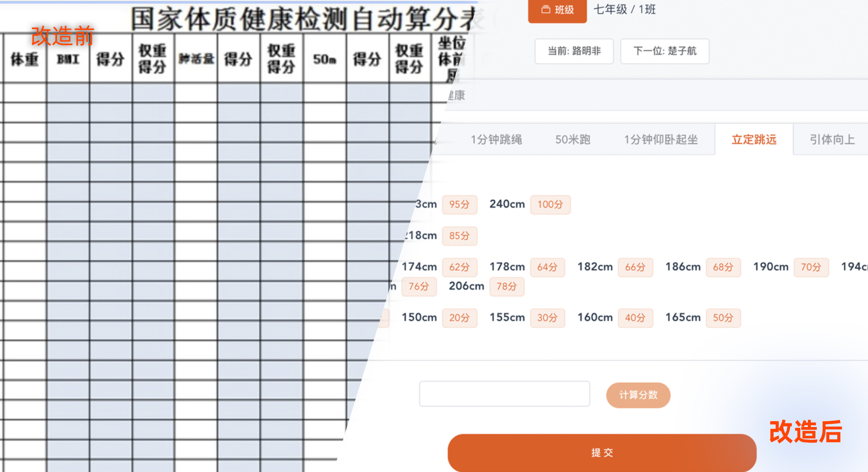The height and width of the screenshot is (472, 868).
Task: Open the 1分钟仰卧起坐 tab
Action: pyautogui.click(x=661, y=139)
